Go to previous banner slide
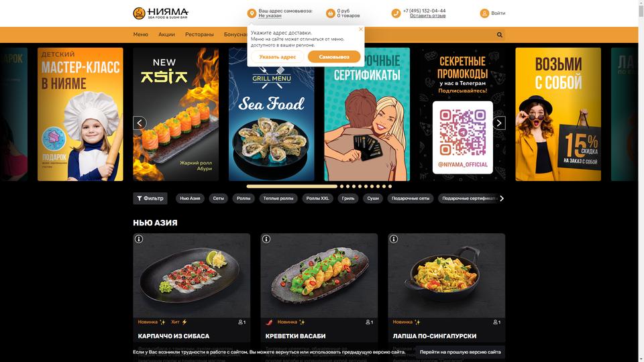Image resolution: width=644 pixels, height=362 pixels. click(x=140, y=123)
